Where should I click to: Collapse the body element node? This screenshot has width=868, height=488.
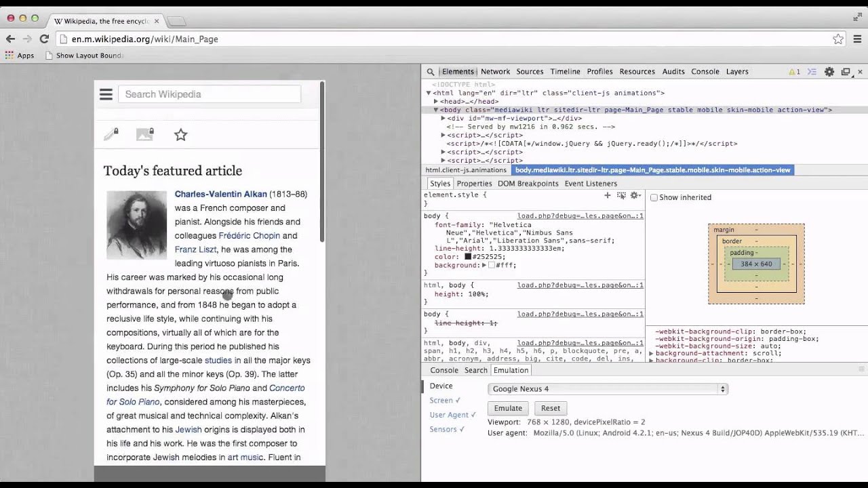(x=436, y=110)
